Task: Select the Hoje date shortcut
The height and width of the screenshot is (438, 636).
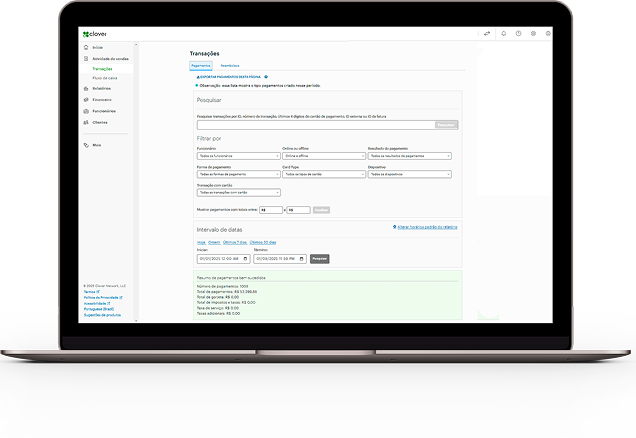Action: tap(201, 243)
